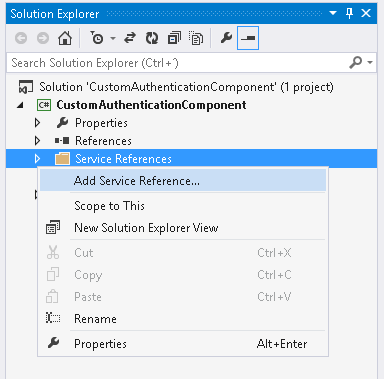Toggle Show All Files
The width and height of the screenshot is (384, 379).
click(x=196, y=38)
